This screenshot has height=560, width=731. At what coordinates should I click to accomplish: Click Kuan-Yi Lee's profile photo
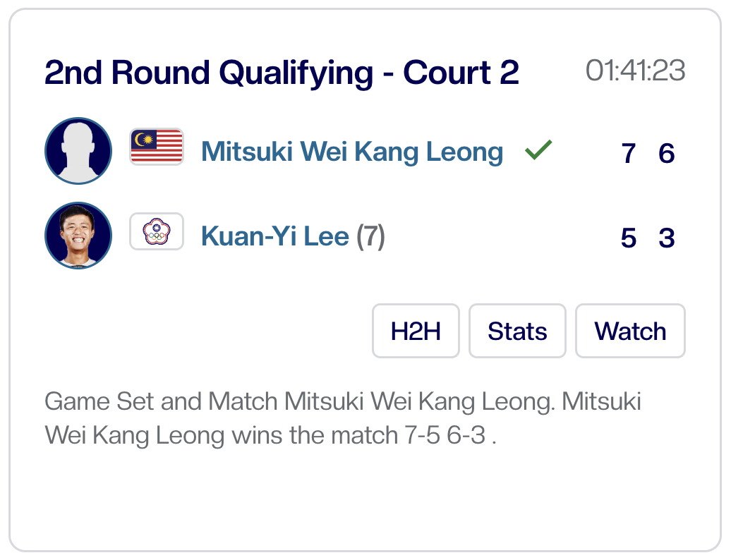(78, 236)
